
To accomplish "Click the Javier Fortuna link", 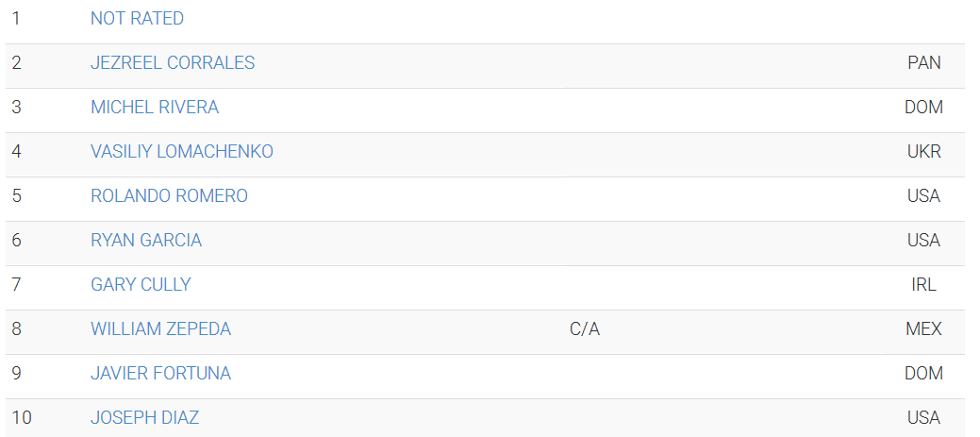I will pos(160,374).
